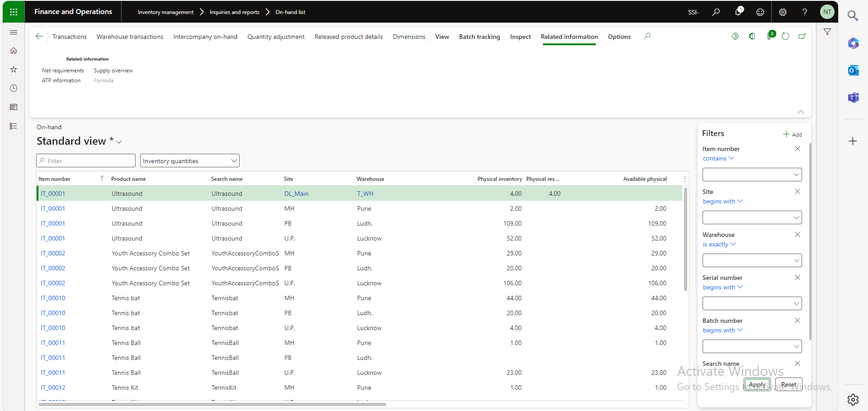Open the Batch tracking tab
The height and width of the screenshot is (411, 868).
pyautogui.click(x=479, y=37)
